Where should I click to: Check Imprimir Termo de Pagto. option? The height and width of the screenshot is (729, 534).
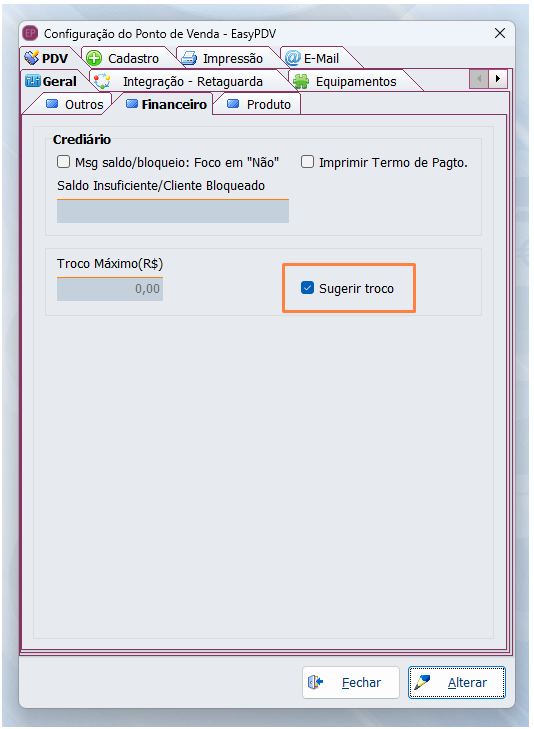(x=307, y=162)
